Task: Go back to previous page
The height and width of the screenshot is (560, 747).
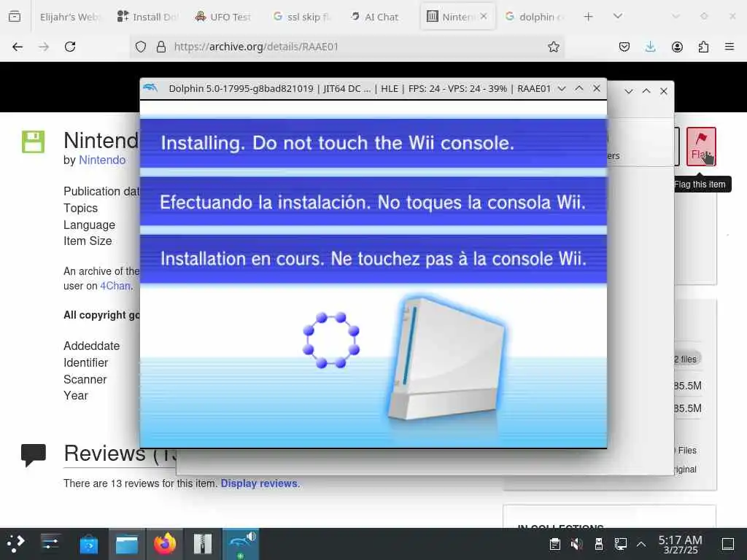Action: 18,47
